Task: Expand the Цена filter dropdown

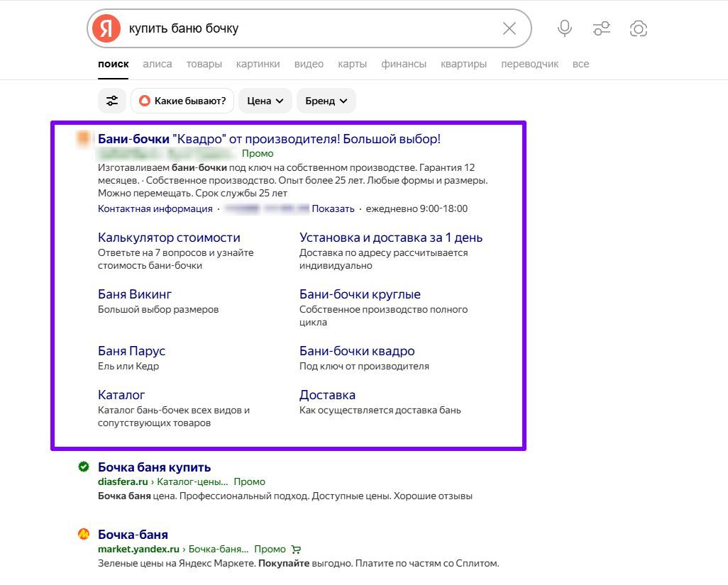Action: (x=265, y=101)
